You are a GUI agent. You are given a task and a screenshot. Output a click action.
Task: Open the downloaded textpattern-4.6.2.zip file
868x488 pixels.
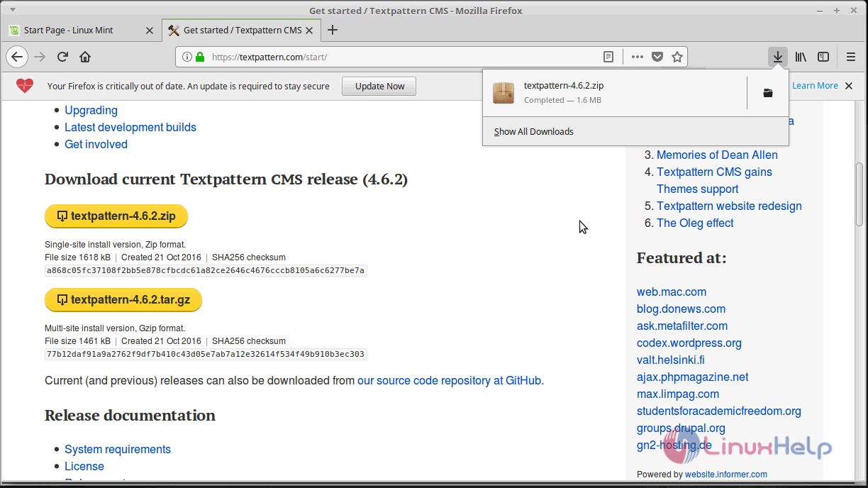click(613, 92)
